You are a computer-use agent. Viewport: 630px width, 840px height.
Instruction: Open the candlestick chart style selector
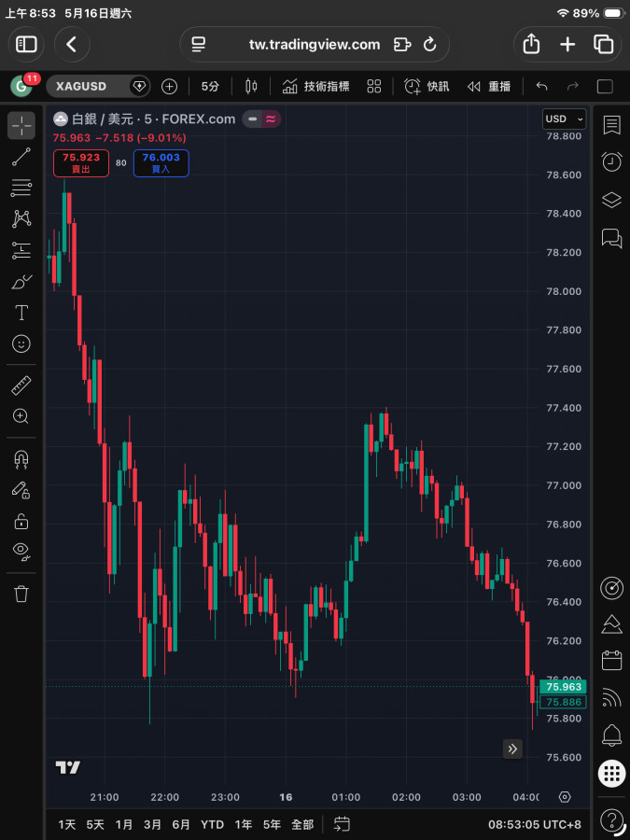click(251, 86)
